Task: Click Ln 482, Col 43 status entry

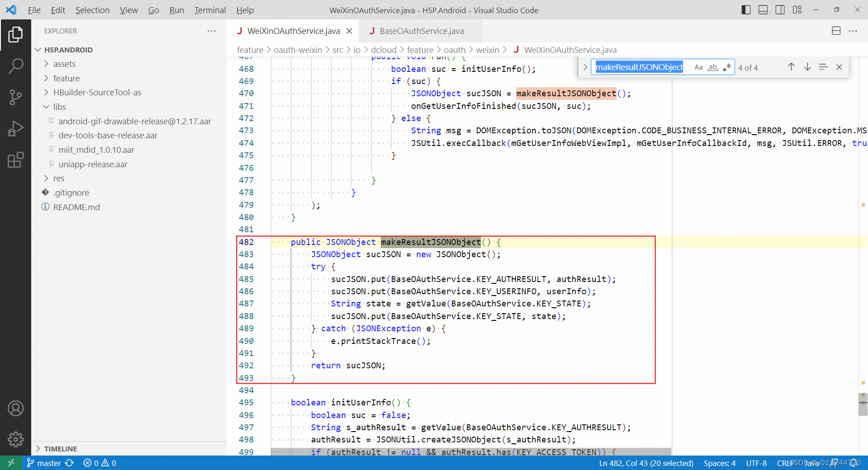Action: (646, 463)
